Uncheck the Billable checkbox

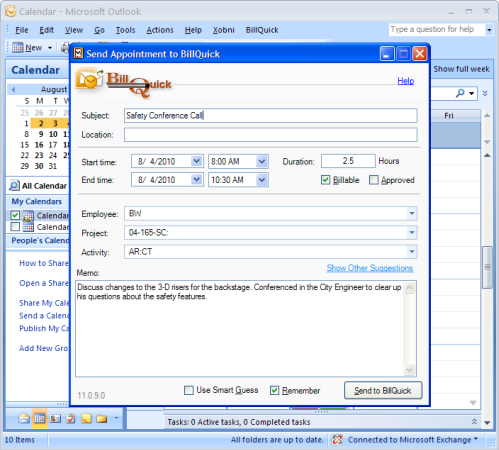click(325, 180)
